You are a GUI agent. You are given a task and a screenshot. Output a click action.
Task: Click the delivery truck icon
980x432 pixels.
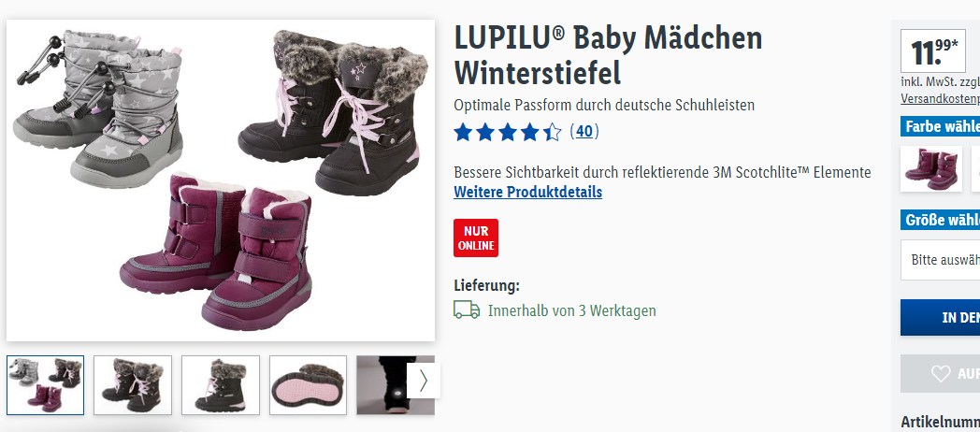coord(467,310)
